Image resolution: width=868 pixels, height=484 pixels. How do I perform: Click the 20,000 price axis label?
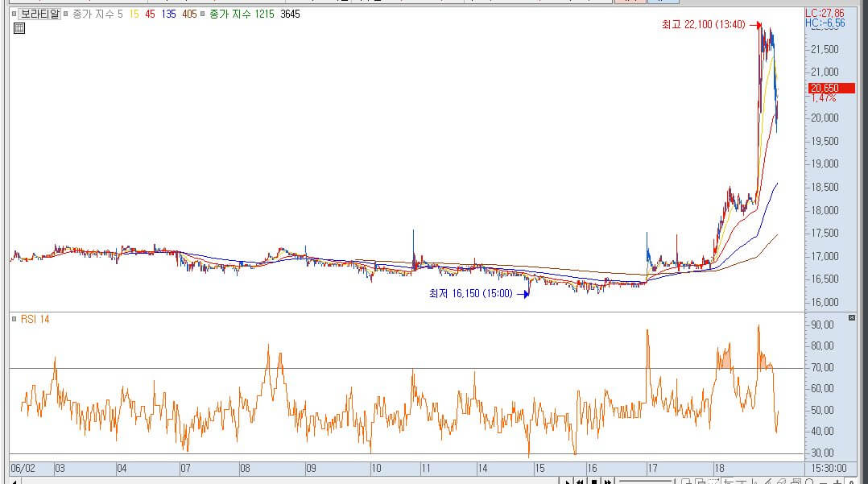click(x=825, y=118)
